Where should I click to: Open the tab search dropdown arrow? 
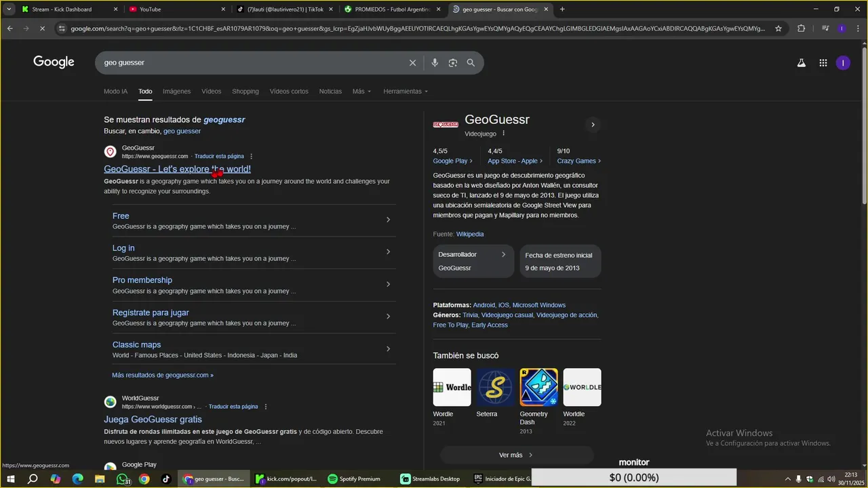pos(9,9)
